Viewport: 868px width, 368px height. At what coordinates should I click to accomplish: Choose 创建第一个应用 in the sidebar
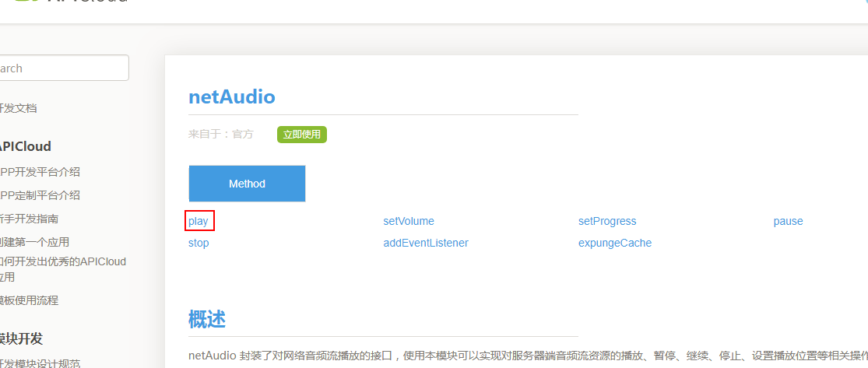coord(34,242)
